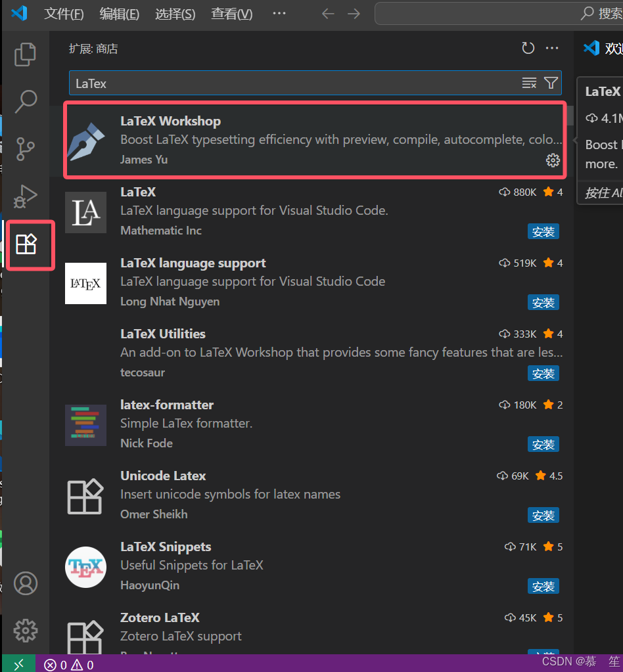Open LaTeX Workshop manage gear
The image size is (623, 672).
[553, 160]
